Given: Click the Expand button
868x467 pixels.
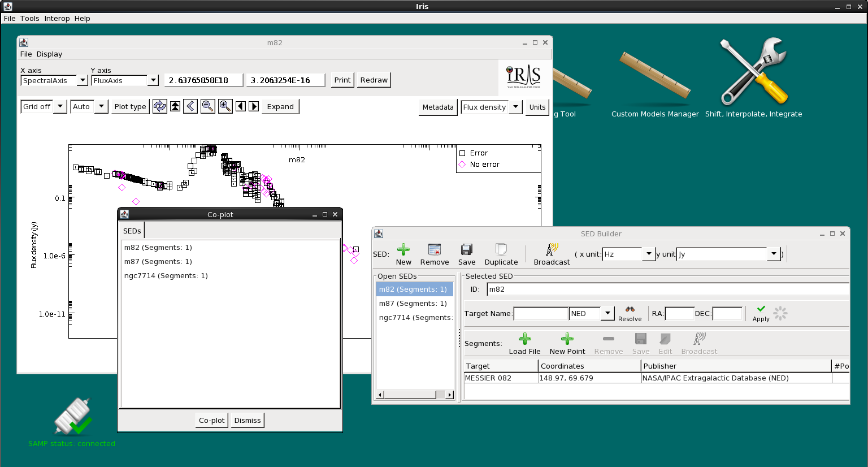Looking at the screenshot, I should [280, 106].
